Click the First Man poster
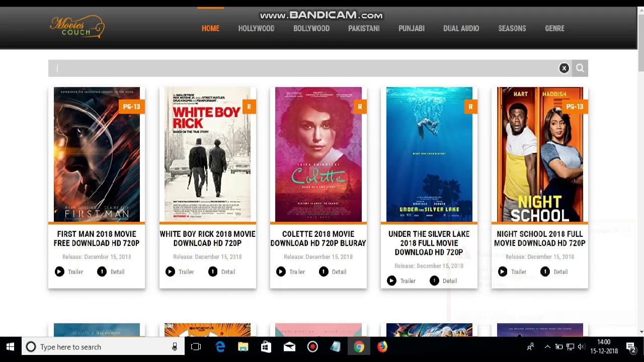Screen dimensions: 644x362 coord(97,154)
